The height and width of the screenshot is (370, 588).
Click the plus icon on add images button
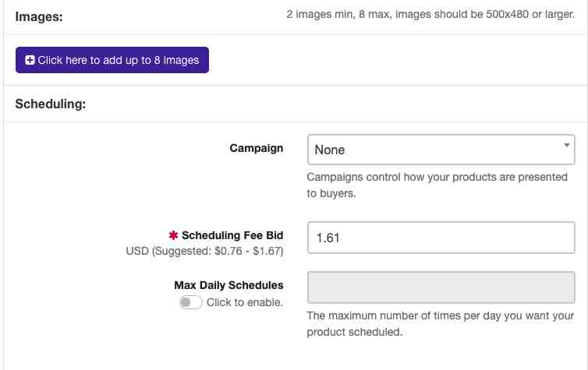click(x=30, y=60)
